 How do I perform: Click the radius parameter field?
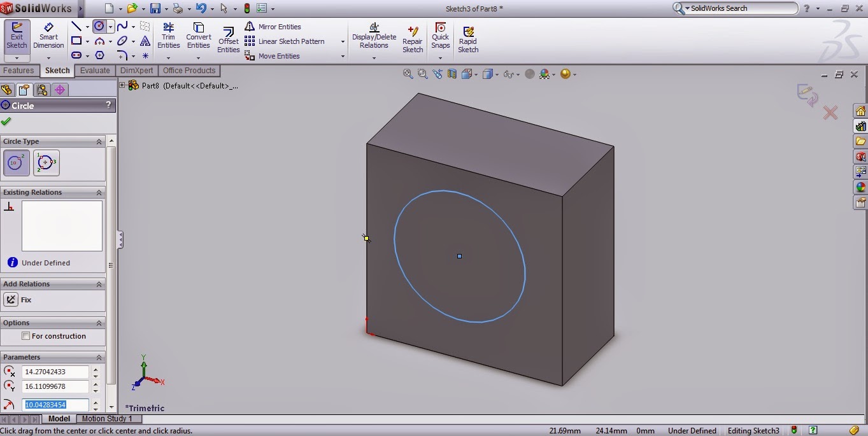point(56,405)
